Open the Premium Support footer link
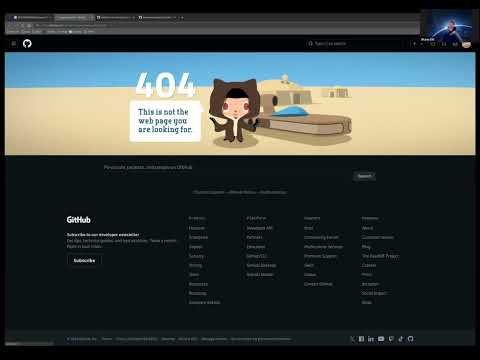480x360 pixels. click(320, 256)
